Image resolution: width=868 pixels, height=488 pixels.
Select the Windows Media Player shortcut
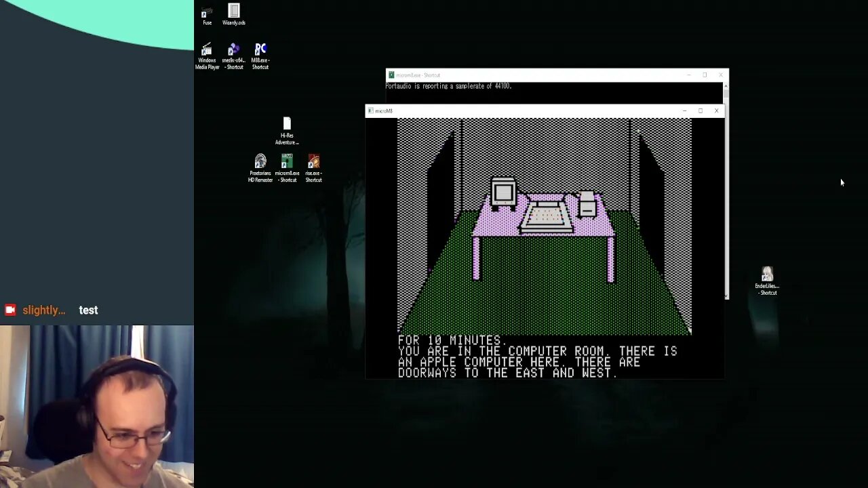pos(207,56)
